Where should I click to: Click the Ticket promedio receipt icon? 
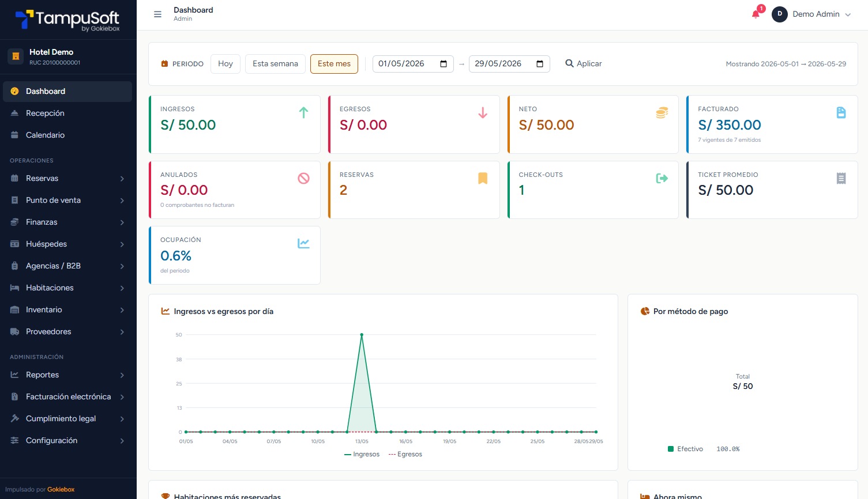[x=841, y=179]
